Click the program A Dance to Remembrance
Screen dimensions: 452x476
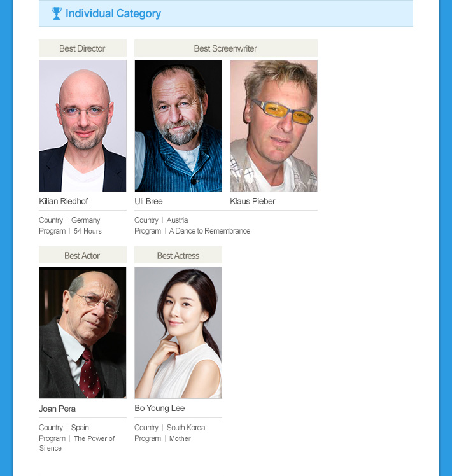209,231
